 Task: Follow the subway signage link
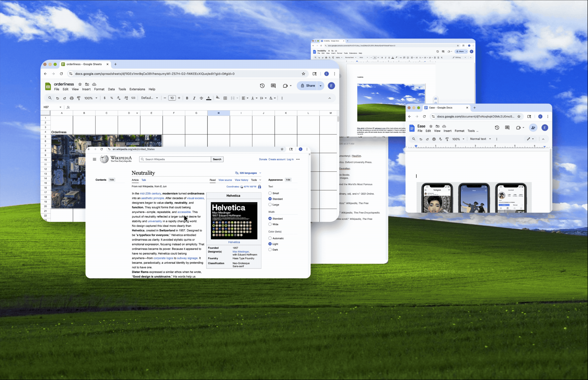tap(187, 258)
